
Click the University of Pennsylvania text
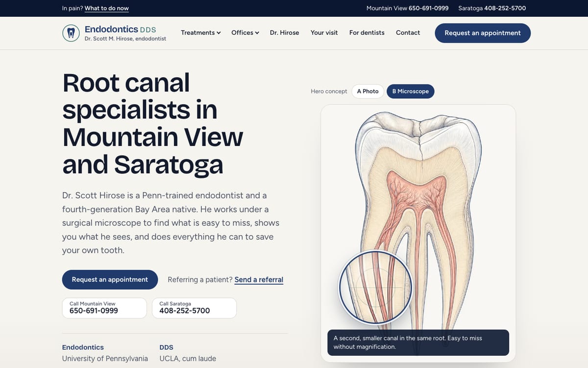click(x=105, y=359)
